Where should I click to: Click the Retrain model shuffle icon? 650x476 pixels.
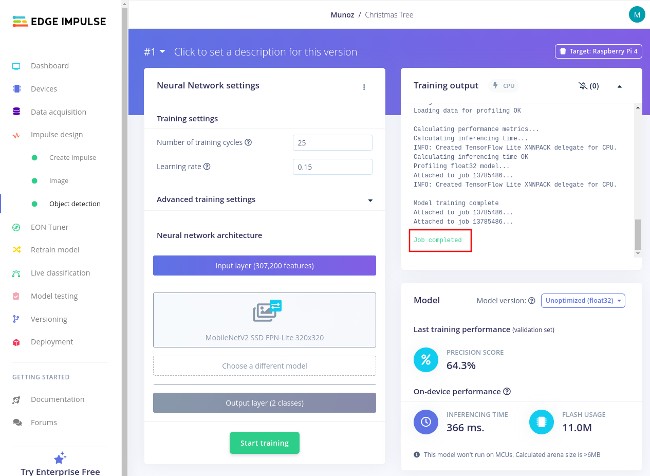point(16,250)
